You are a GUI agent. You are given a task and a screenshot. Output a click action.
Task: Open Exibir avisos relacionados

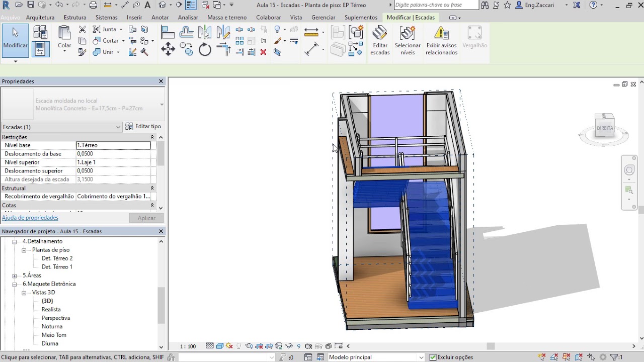[441, 40]
